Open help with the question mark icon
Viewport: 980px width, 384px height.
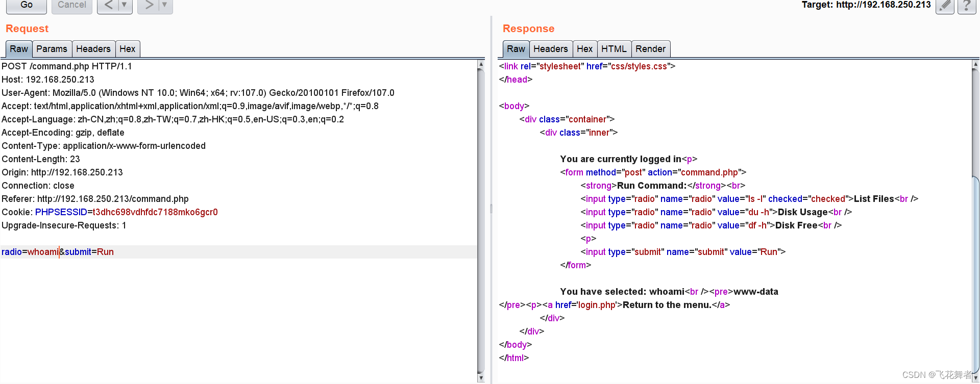pos(967,6)
